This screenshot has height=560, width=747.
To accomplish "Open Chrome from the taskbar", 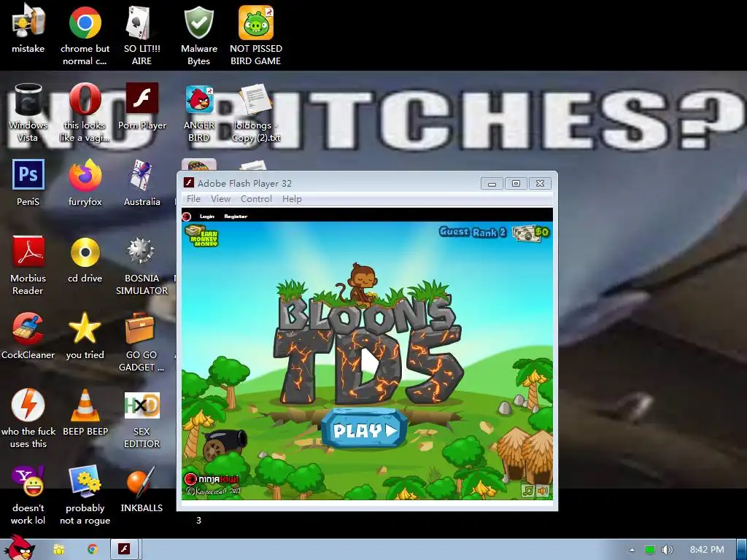I will 93,550.
